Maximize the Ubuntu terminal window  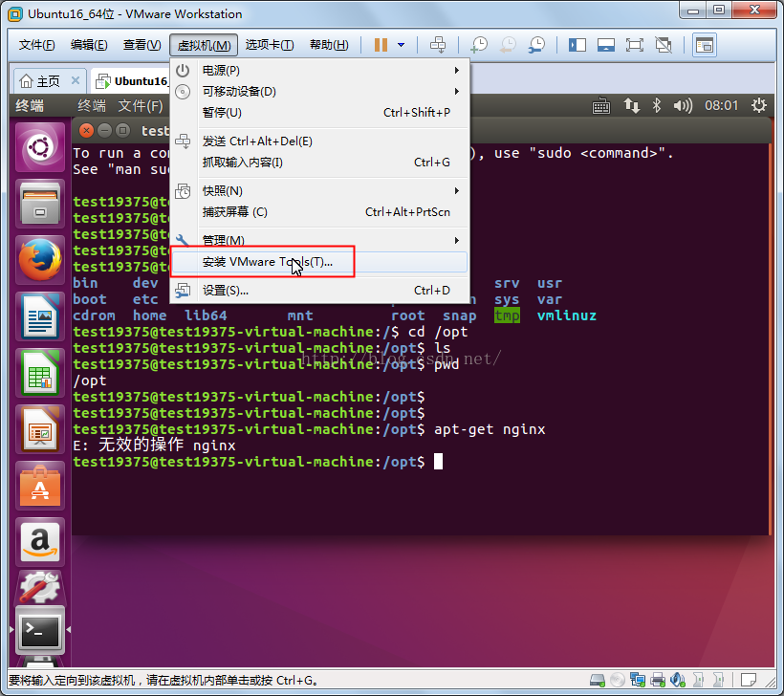[x=122, y=130]
